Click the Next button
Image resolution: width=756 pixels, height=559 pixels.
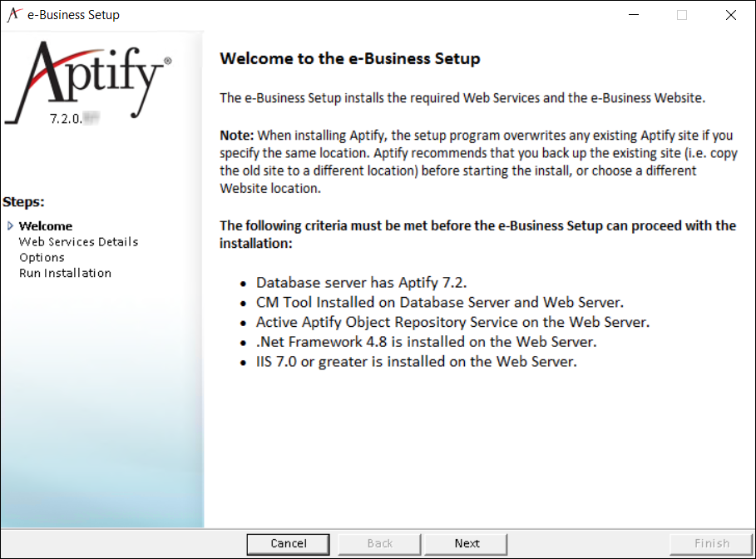click(466, 543)
